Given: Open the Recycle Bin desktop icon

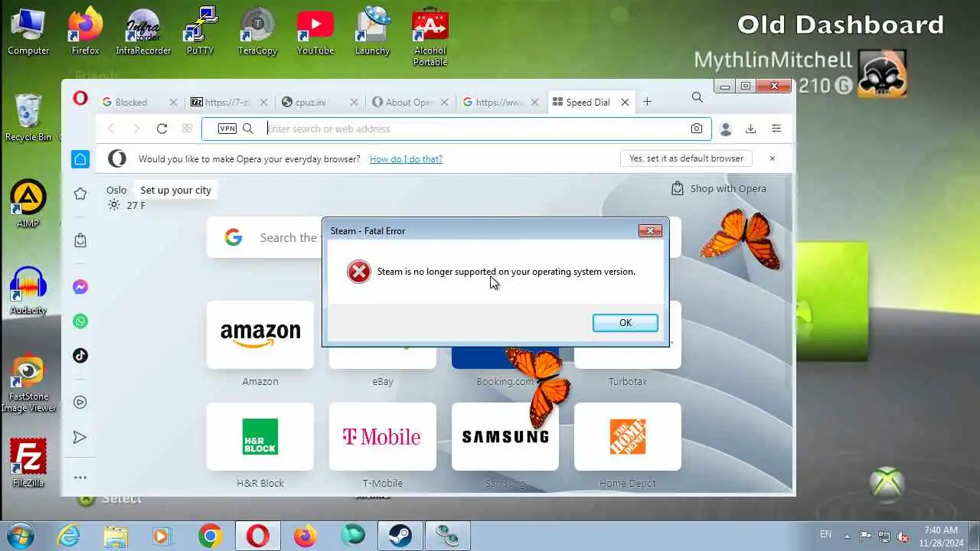Looking at the screenshot, I should [28, 117].
